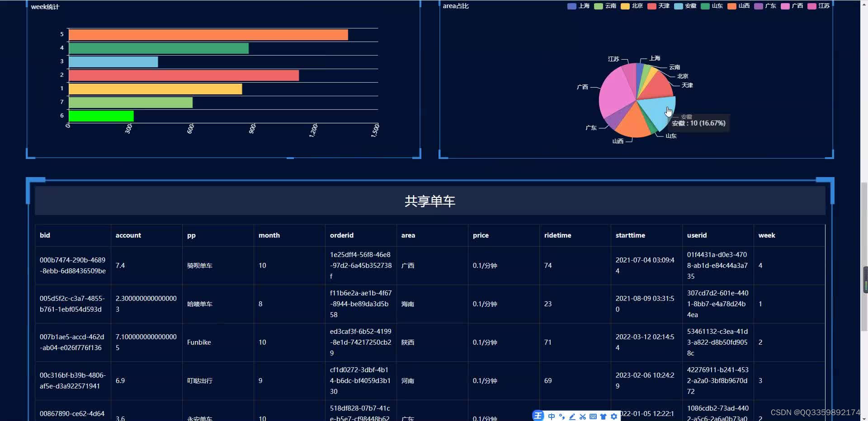Click the page vertical scrollbar thumb
The width and height of the screenshot is (868, 421).
pos(864,256)
